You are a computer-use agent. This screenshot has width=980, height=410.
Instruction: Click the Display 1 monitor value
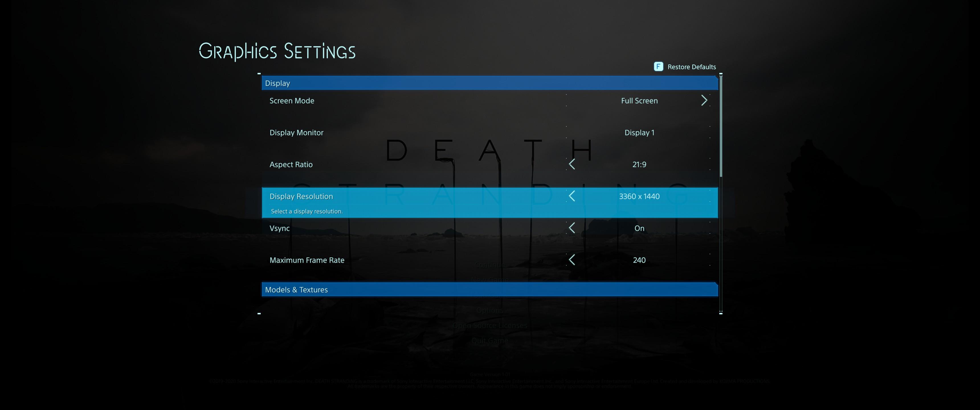click(x=639, y=133)
